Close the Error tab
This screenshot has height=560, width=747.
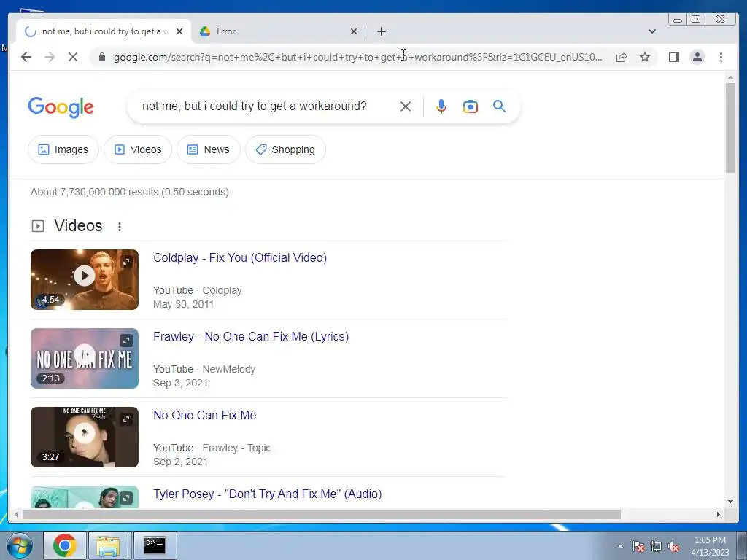354,31
